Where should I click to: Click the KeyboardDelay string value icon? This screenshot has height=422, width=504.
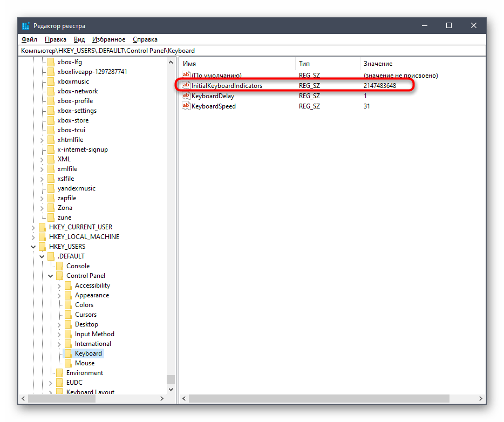pos(186,96)
